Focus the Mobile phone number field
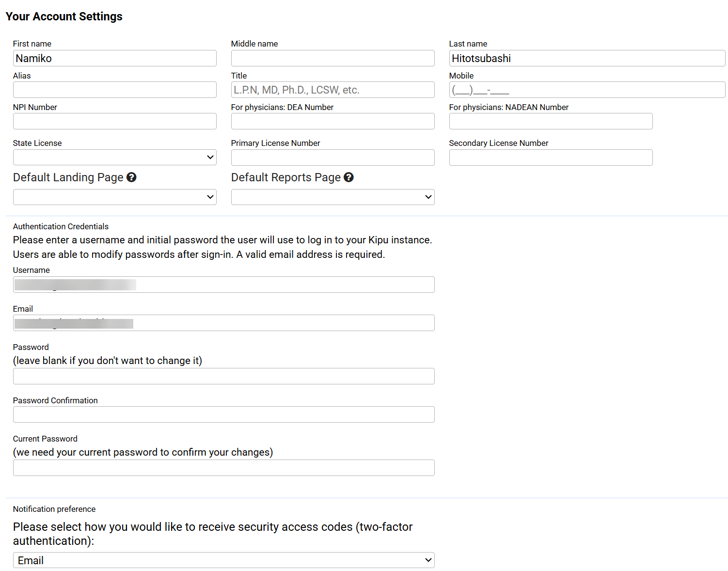Screen dimensions: 728x571 [x=586, y=90]
